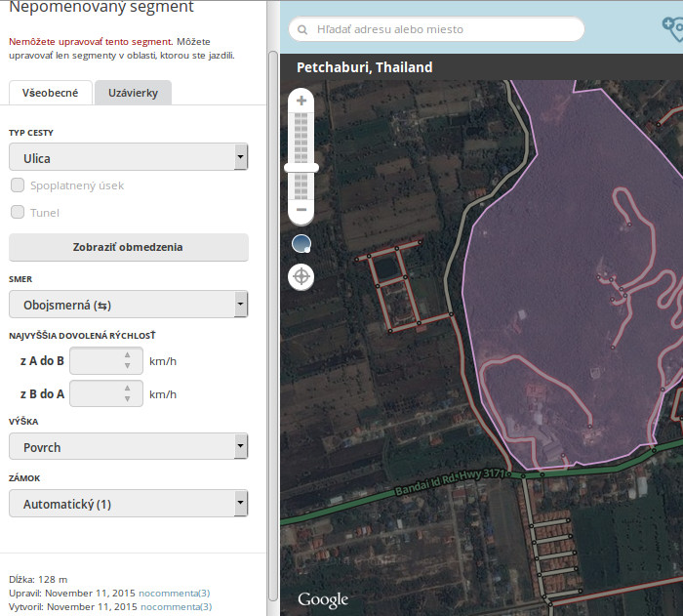The height and width of the screenshot is (616, 683).
Task: Zoom in with the map plus button
Action: point(301,101)
